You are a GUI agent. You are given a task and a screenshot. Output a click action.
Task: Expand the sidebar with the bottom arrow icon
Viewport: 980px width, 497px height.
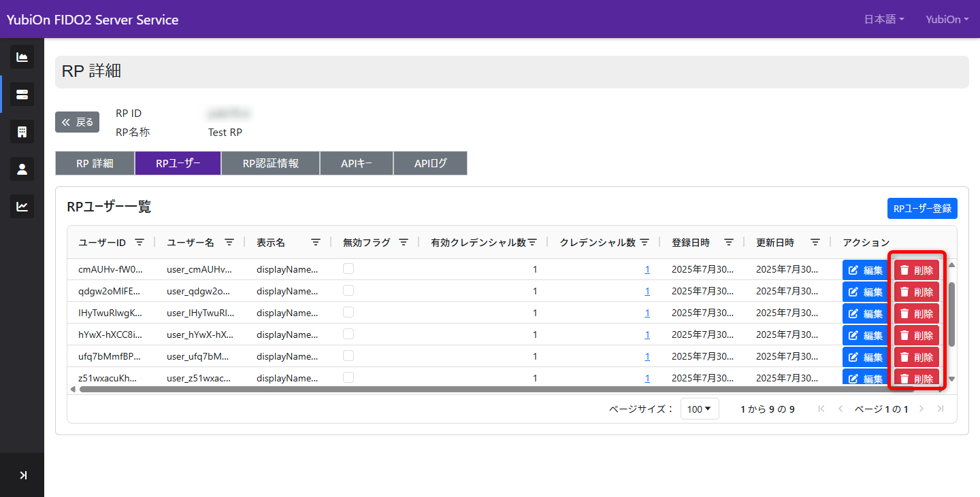pyautogui.click(x=22, y=475)
